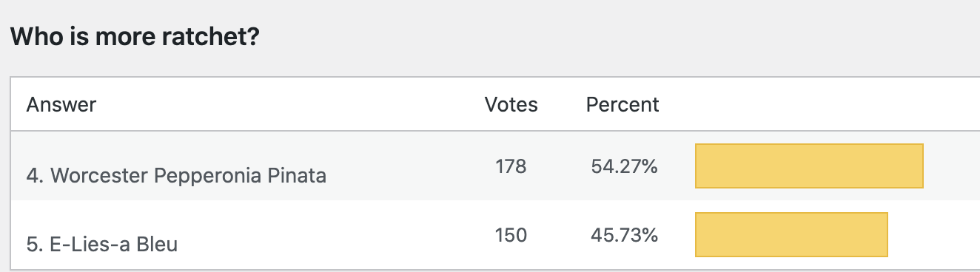This screenshot has width=980, height=272.
Task: Click the 'Who is more ratchet?' poll heading
Action: point(134,36)
